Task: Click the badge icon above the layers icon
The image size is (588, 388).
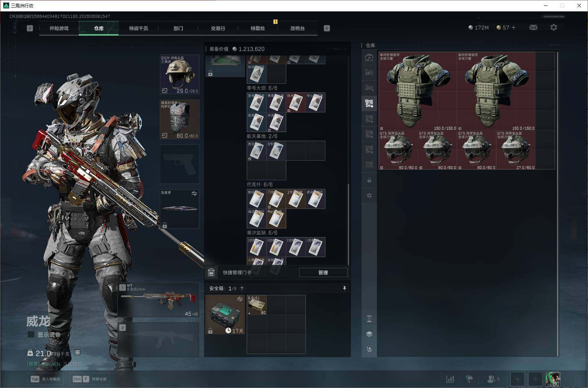Action: tap(369, 319)
